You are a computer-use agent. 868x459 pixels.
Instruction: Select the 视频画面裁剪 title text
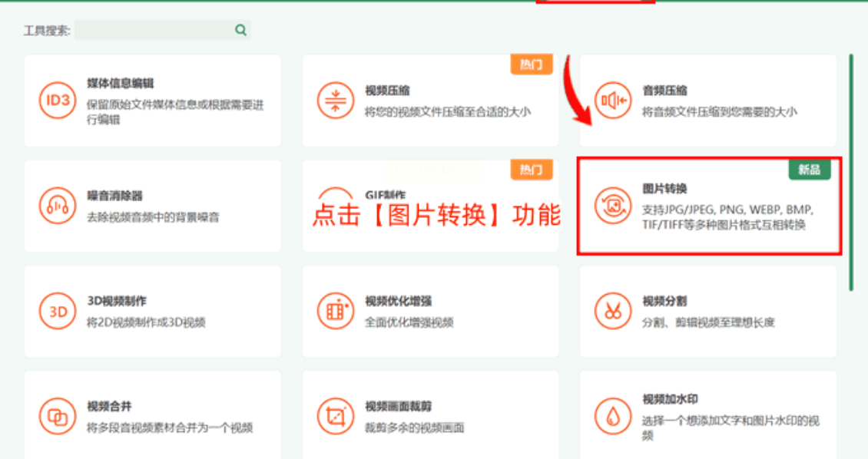pos(398,407)
